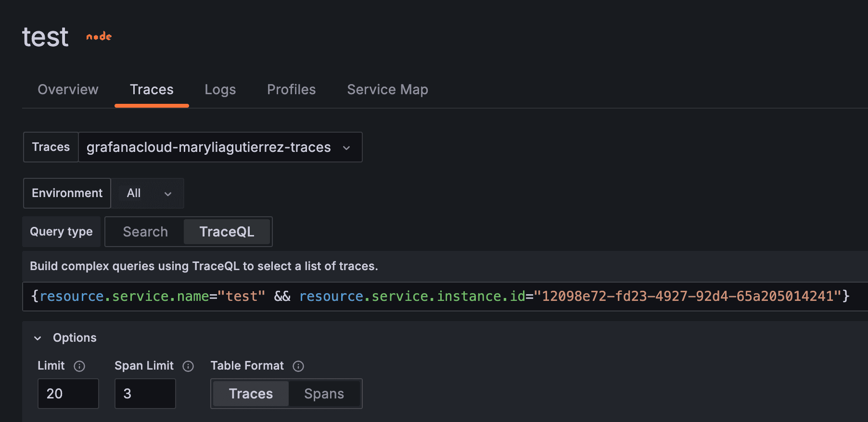
Task: Choose Spans table format
Action: pos(324,394)
